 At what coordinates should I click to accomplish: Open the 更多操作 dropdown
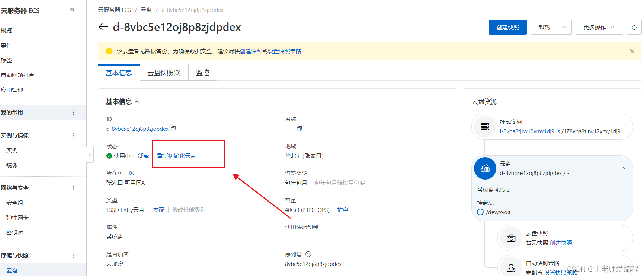tap(599, 27)
